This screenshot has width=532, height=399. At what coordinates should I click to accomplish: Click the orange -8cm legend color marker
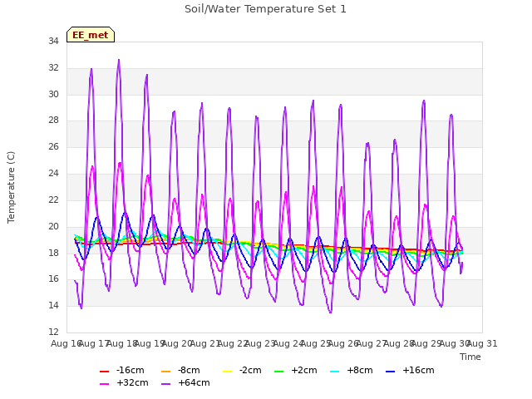[x=166, y=372]
